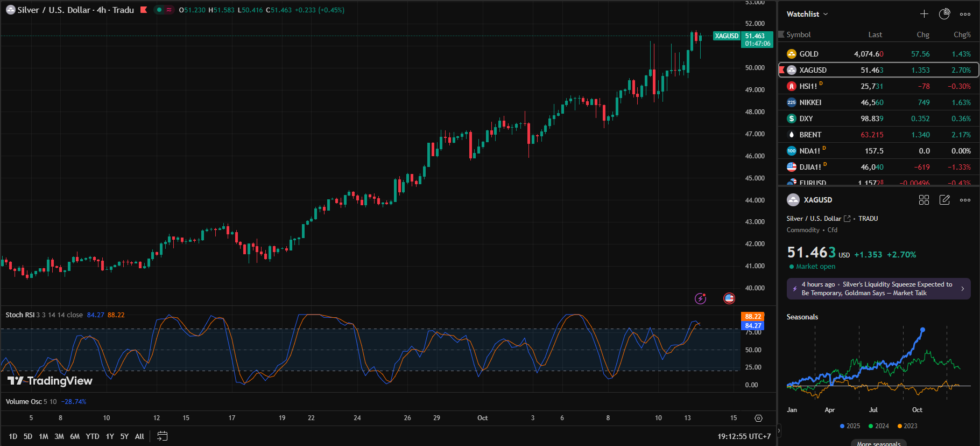Select the 1M time range tab
This screenshot has width=980, height=446.
(44, 436)
